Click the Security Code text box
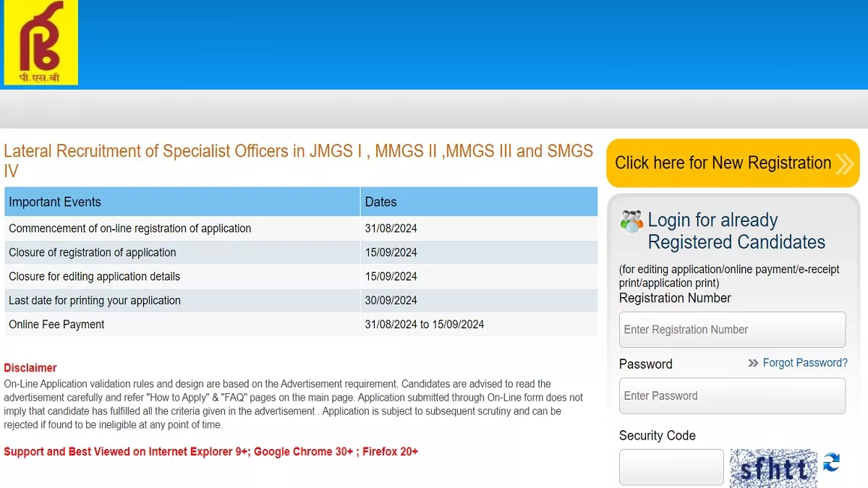The image size is (868, 488). pos(671,467)
